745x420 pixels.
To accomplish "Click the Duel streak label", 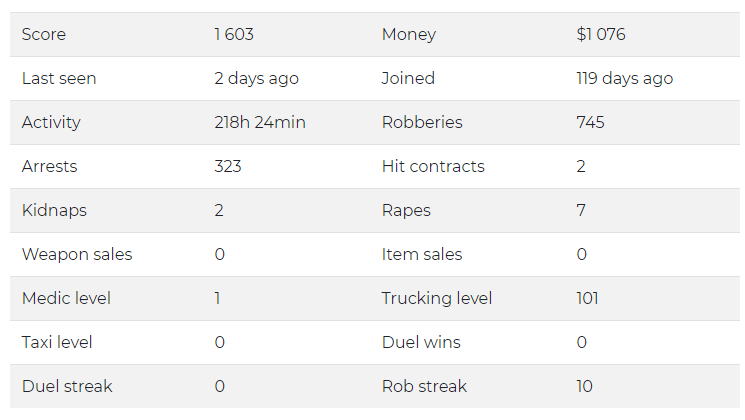I will click(x=67, y=386).
